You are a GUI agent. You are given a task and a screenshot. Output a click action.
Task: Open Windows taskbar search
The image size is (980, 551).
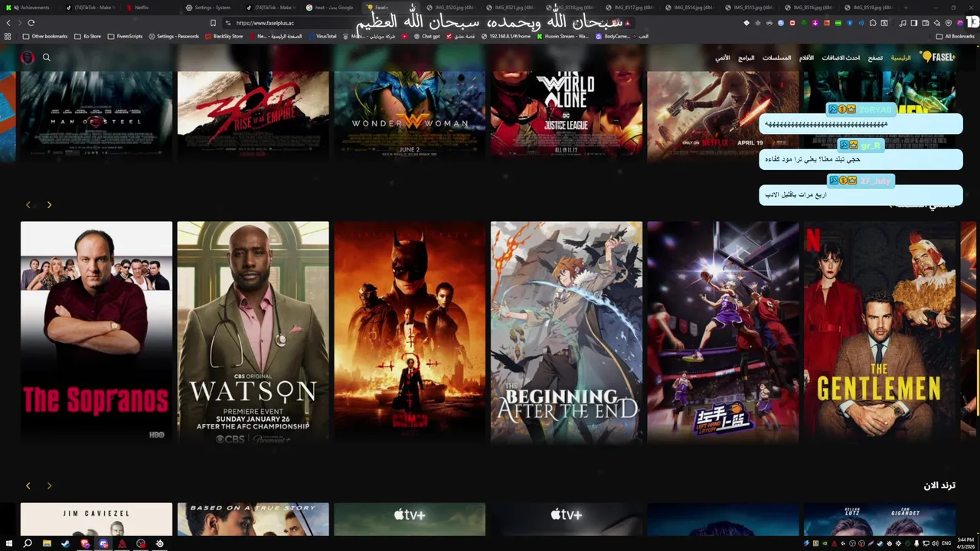click(28, 543)
